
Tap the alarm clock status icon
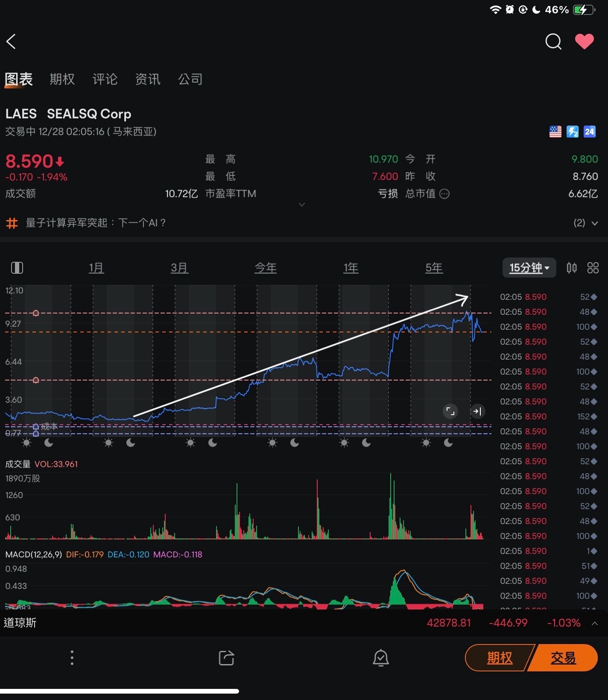(x=509, y=9)
